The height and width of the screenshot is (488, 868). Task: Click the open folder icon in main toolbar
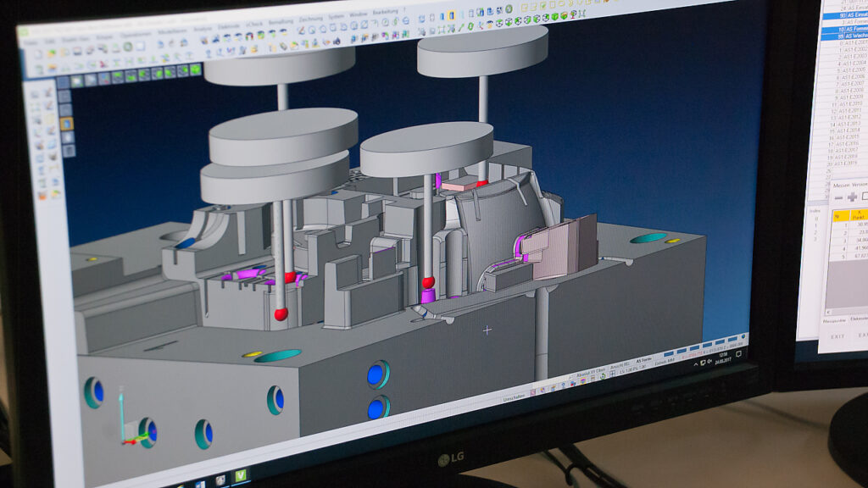(51, 53)
